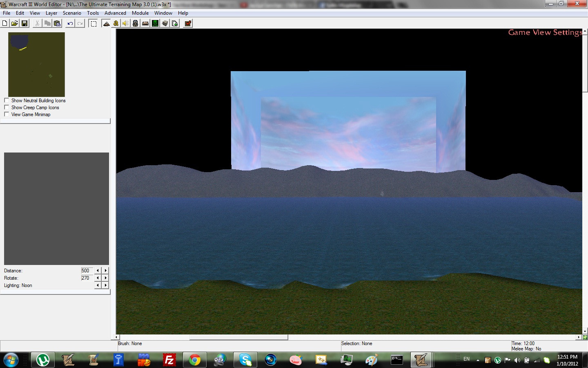588x368 pixels.
Task: Open Google Chrome from the taskbar
Action: pos(195,360)
